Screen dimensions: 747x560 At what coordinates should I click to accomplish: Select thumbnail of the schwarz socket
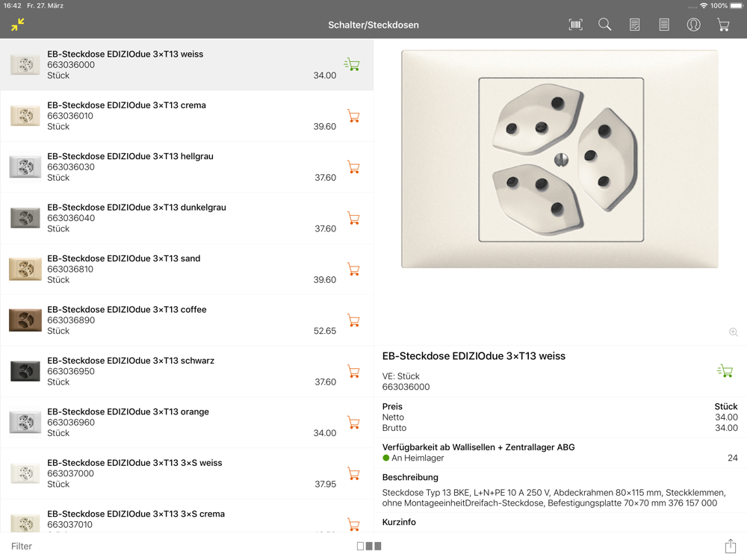(25, 371)
